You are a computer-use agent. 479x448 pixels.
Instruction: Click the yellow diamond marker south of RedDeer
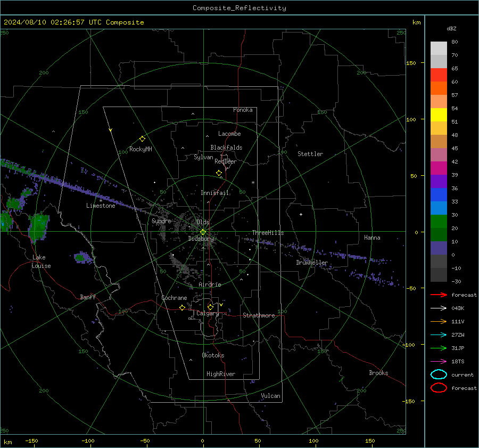(x=219, y=173)
